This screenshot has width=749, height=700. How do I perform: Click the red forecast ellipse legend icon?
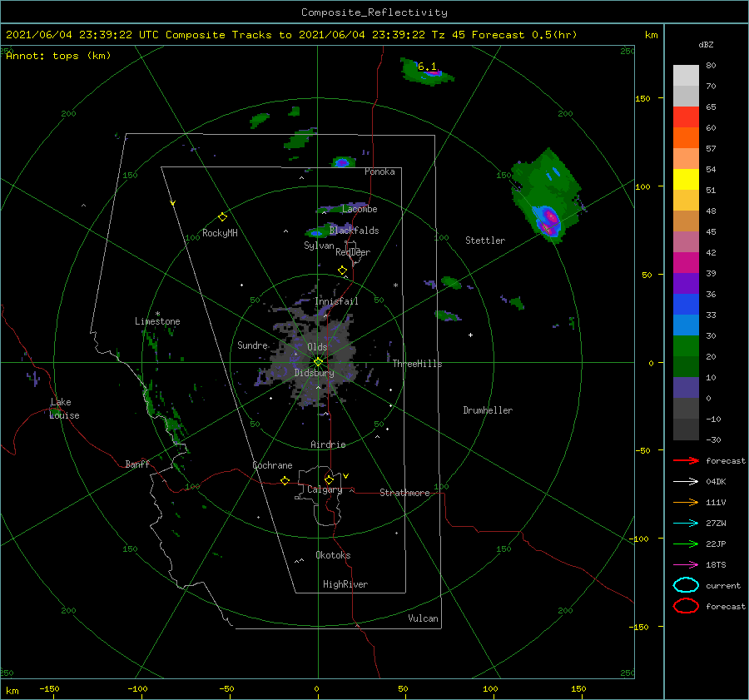coord(686,606)
